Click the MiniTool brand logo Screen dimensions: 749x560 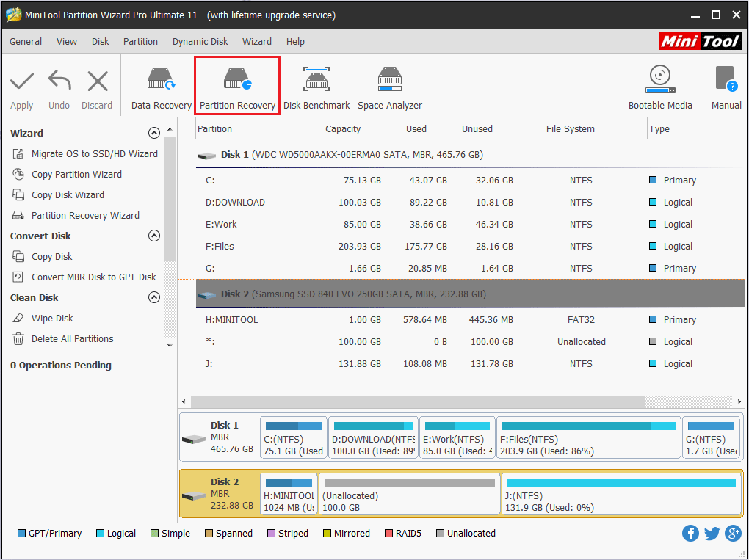point(700,42)
